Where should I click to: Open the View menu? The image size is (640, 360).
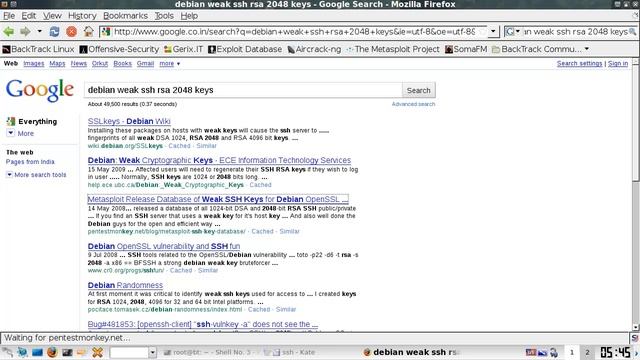coord(52,16)
